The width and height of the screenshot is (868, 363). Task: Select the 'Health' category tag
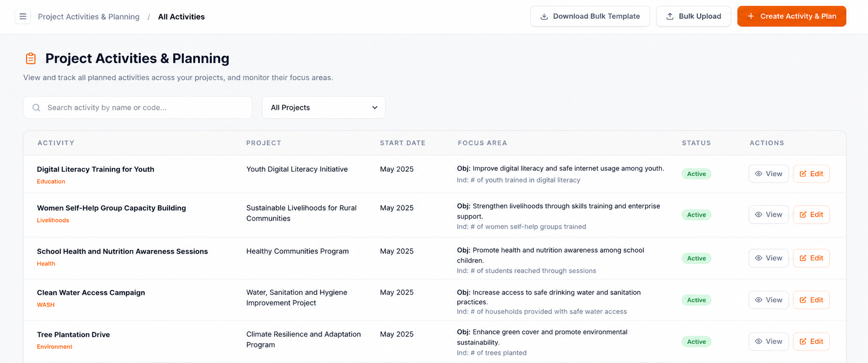(x=46, y=264)
